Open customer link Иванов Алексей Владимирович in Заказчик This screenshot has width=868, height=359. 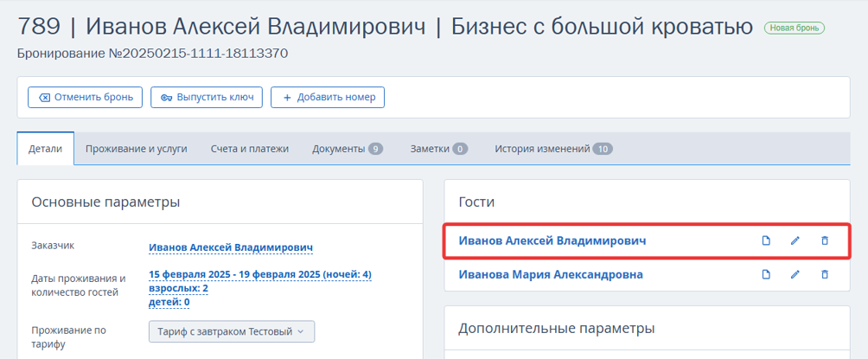coord(231,247)
